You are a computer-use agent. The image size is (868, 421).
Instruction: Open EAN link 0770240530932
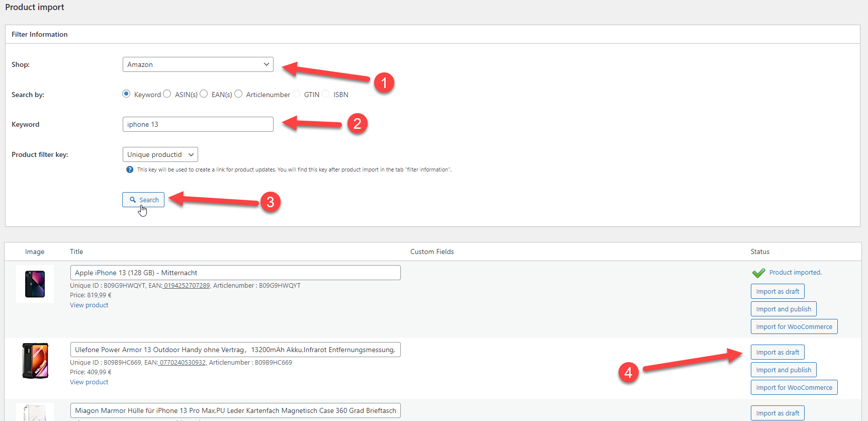(182, 363)
